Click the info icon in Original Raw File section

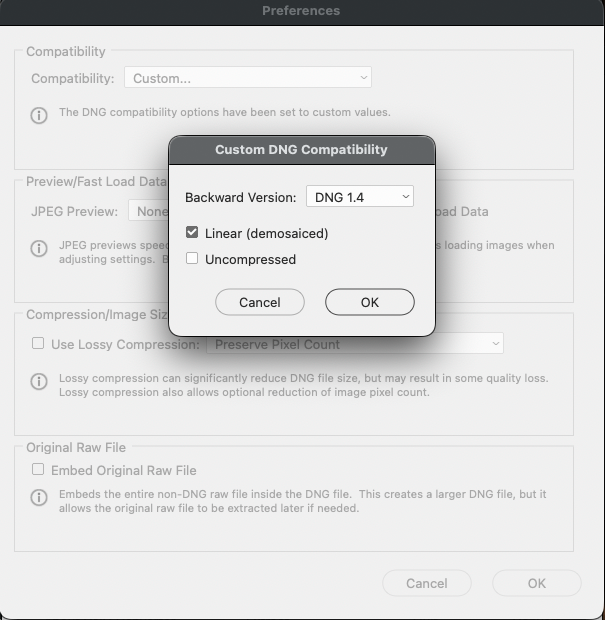click(x=39, y=497)
